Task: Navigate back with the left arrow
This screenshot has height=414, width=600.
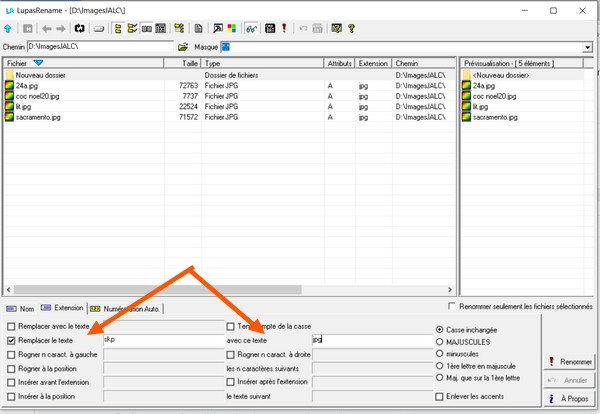Action: click(47, 28)
